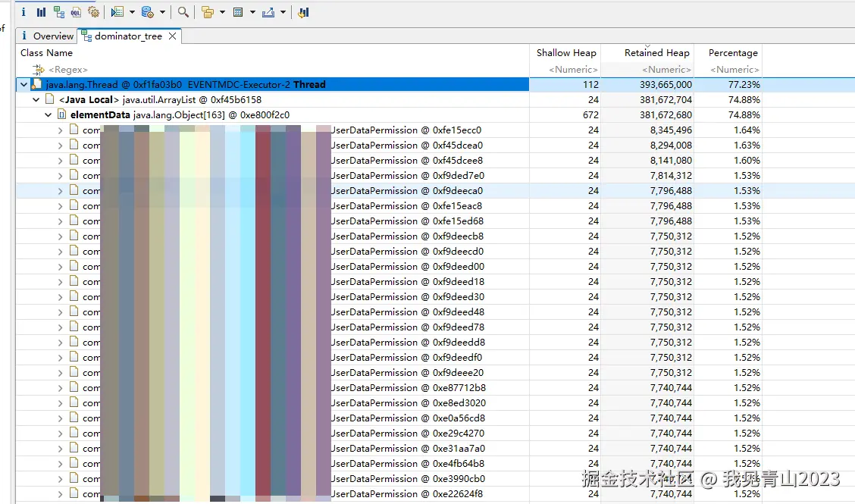Open export options dropdown arrow

tap(283, 12)
